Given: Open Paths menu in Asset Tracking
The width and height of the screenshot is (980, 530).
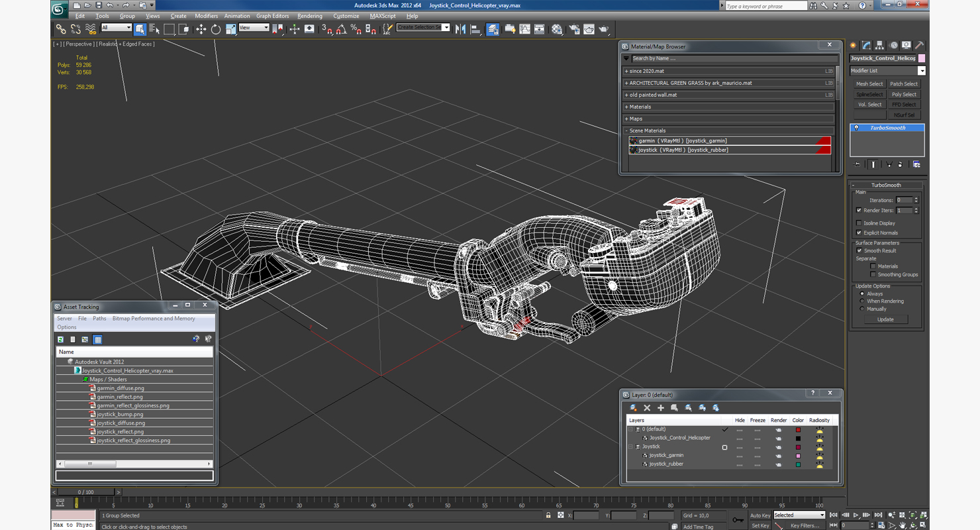Looking at the screenshot, I should tap(99, 319).
